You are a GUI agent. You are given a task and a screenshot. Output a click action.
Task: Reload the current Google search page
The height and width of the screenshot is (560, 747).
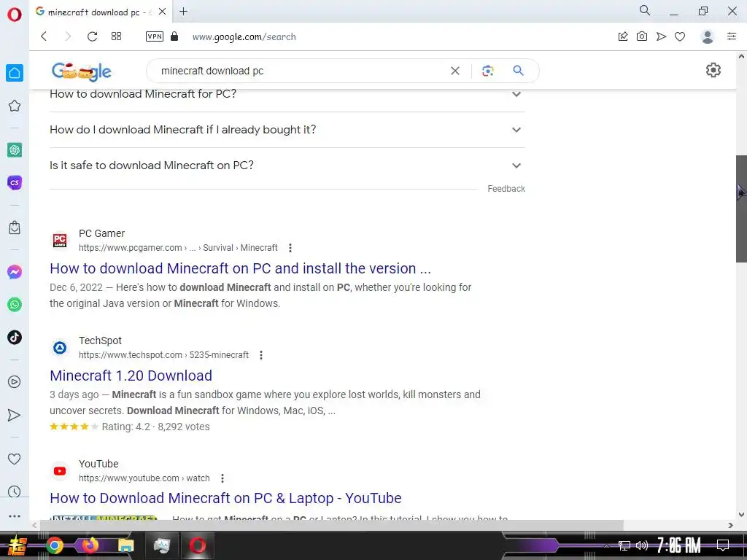[93, 36]
